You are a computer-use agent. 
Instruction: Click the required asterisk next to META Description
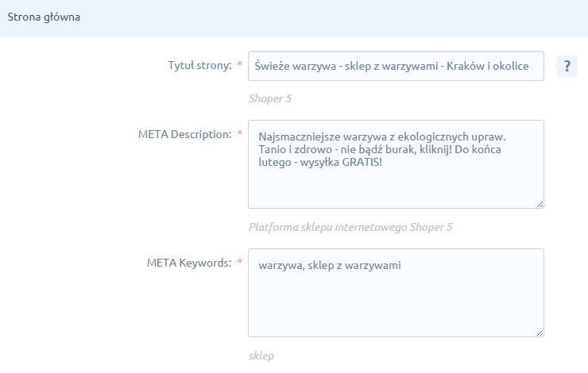(240, 133)
